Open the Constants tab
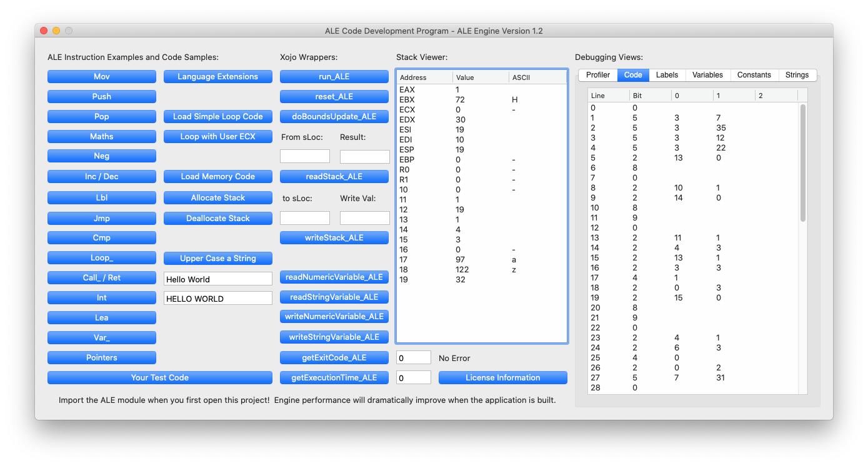This screenshot has height=466, width=868. tap(754, 75)
